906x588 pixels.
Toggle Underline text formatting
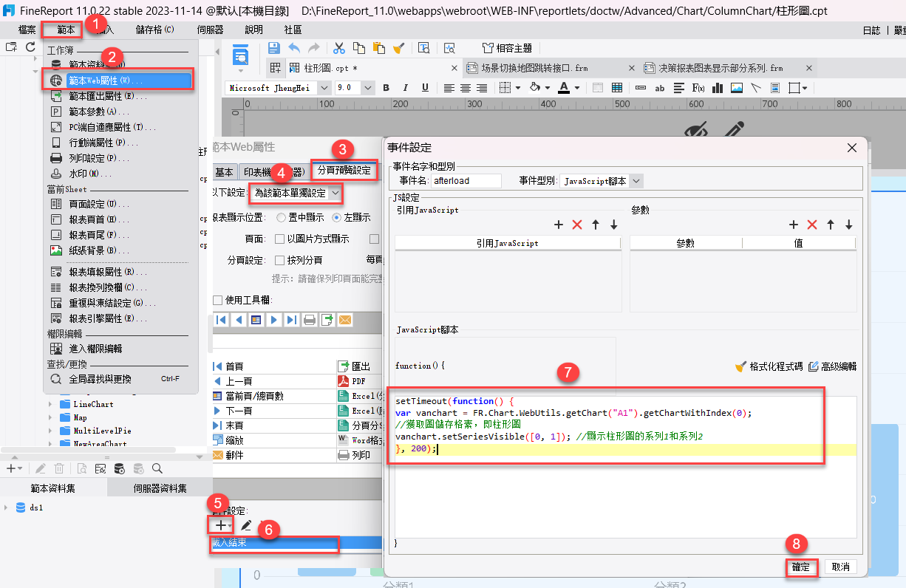(426, 87)
